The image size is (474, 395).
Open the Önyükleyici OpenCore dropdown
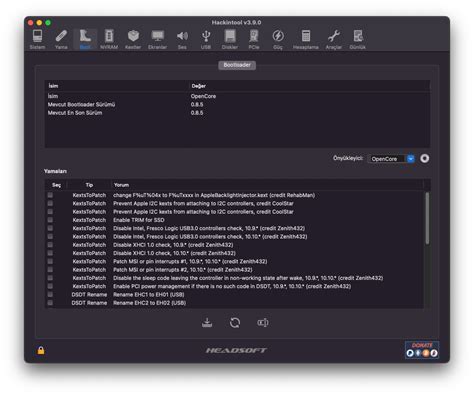click(x=391, y=159)
